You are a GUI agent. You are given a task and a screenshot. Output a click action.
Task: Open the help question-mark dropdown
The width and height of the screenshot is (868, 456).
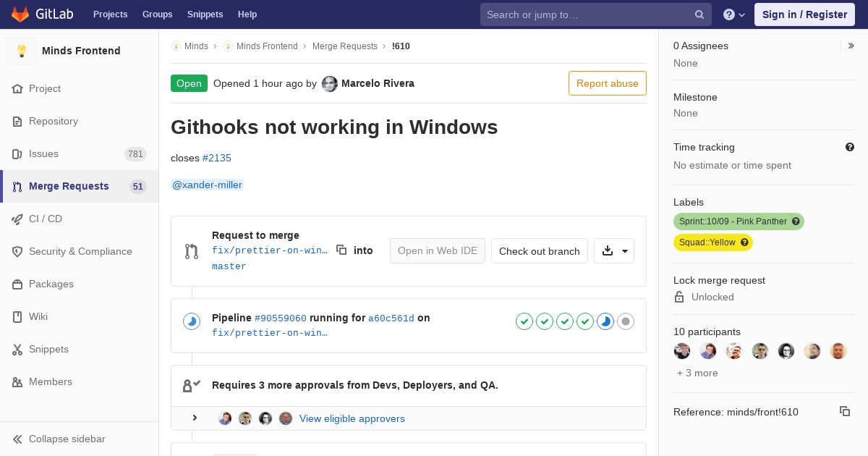point(734,14)
